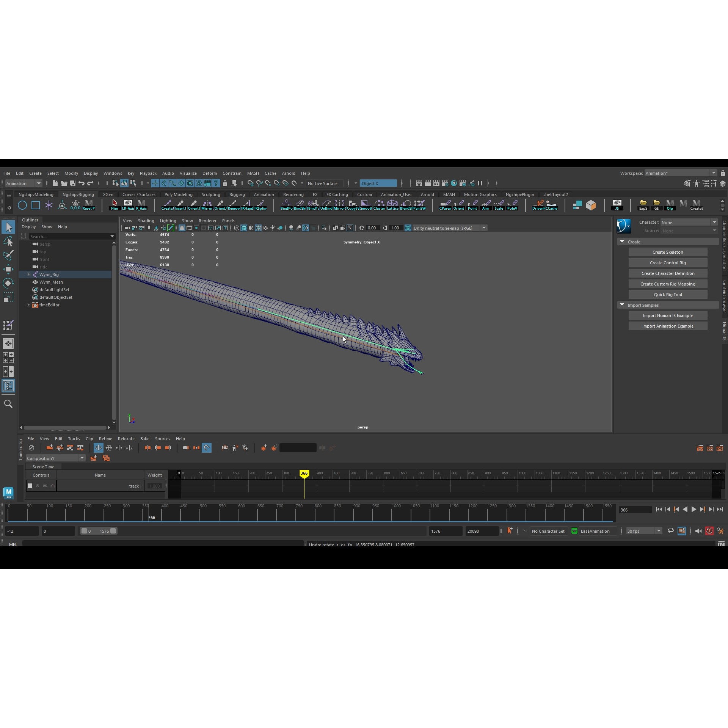Toggle the track1 mute checkbox

tap(30, 486)
